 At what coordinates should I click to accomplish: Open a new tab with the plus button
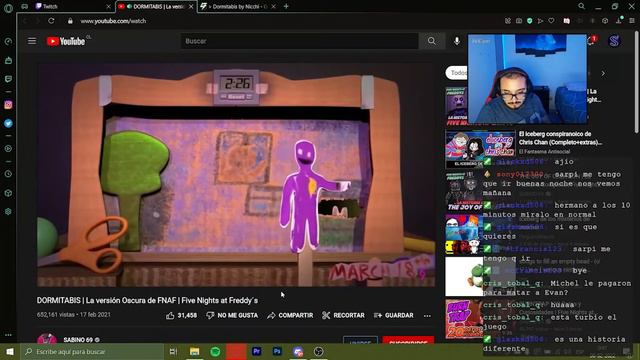(286, 7)
